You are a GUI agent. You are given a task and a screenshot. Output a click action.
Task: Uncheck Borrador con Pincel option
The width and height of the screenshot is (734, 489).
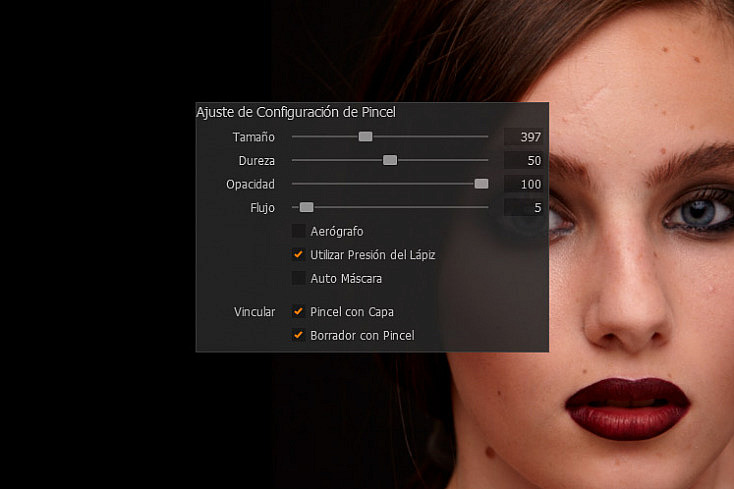[298, 335]
